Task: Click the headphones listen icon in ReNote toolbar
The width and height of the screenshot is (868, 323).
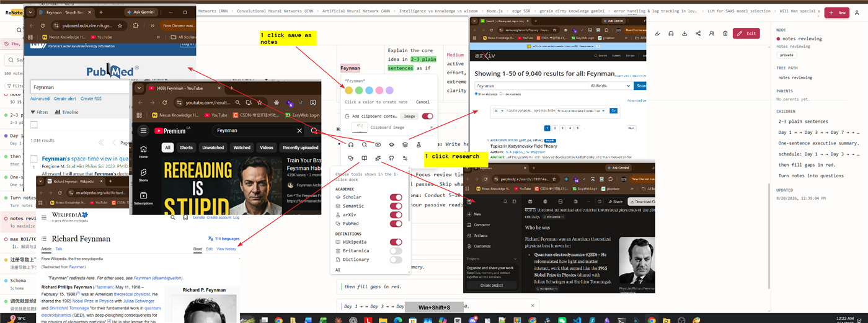Action: pos(671,33)
